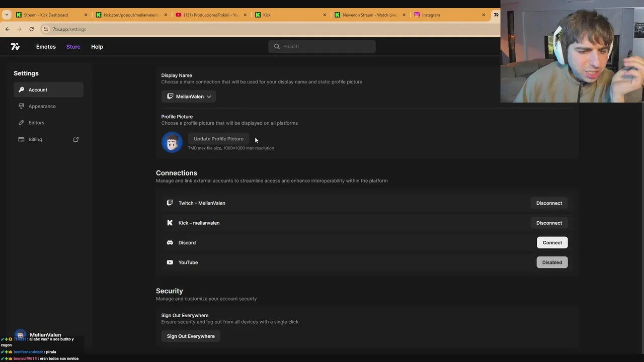The height and width of the screenshot is (362, 644).
Task: Click the Discord connection icon
Action: (170, 243)
